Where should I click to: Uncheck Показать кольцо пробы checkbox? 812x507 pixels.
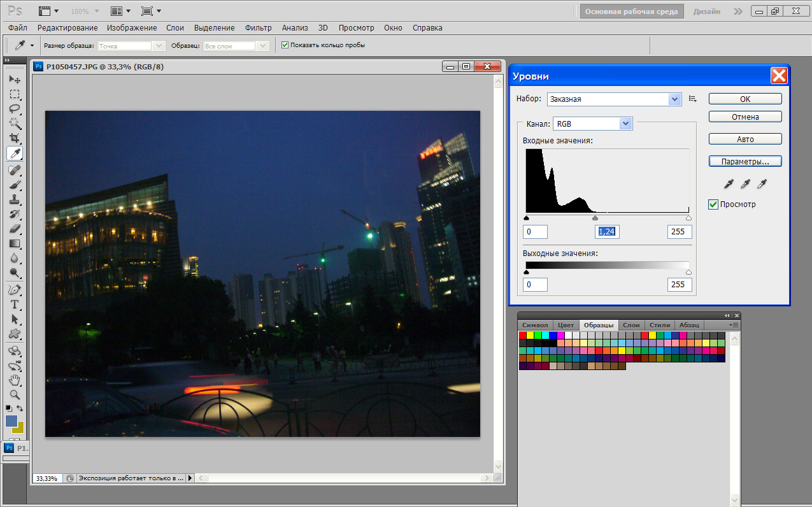pos(285,45)
